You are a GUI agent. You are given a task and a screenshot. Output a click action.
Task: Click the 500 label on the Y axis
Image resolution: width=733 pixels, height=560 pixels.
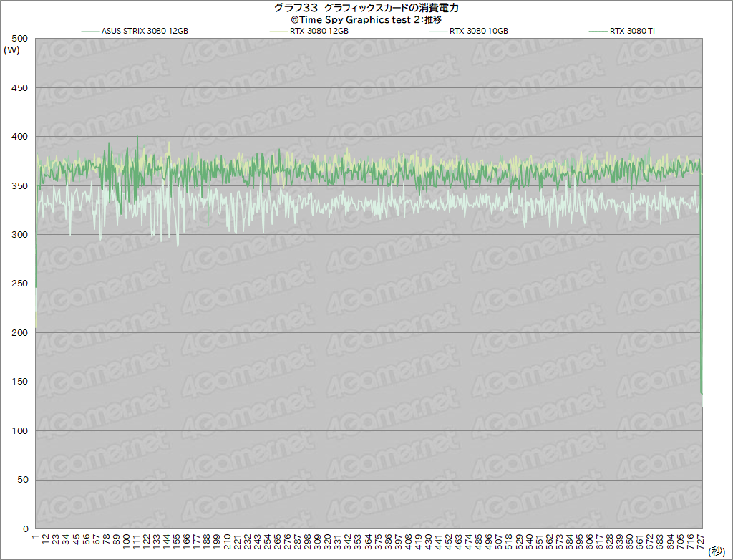[20, 39]
